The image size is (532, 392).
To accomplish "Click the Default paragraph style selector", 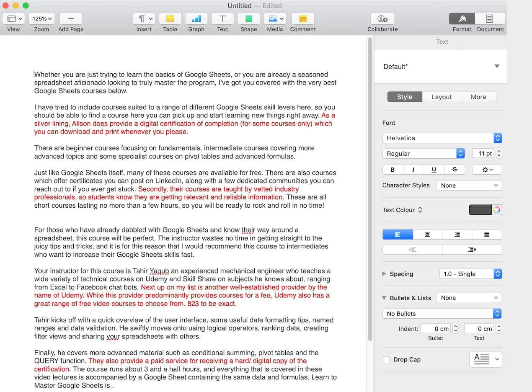I will pos(440,66).
